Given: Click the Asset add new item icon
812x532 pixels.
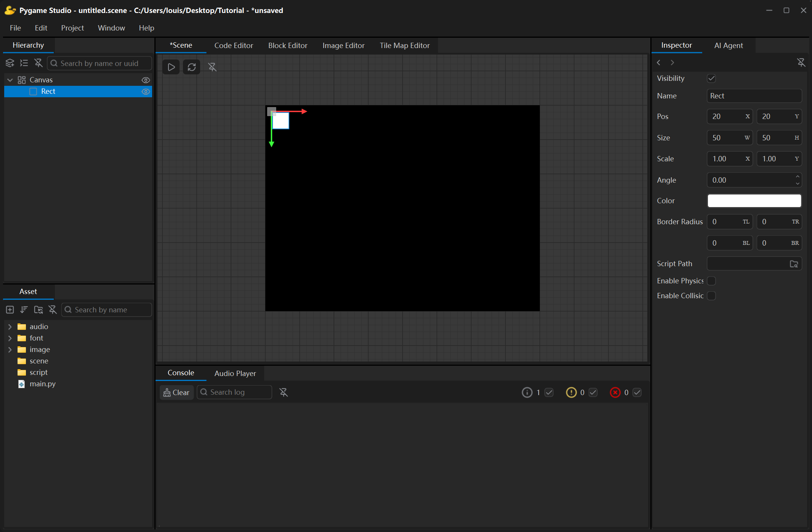Looking at the screenshot, I should 10,310.
